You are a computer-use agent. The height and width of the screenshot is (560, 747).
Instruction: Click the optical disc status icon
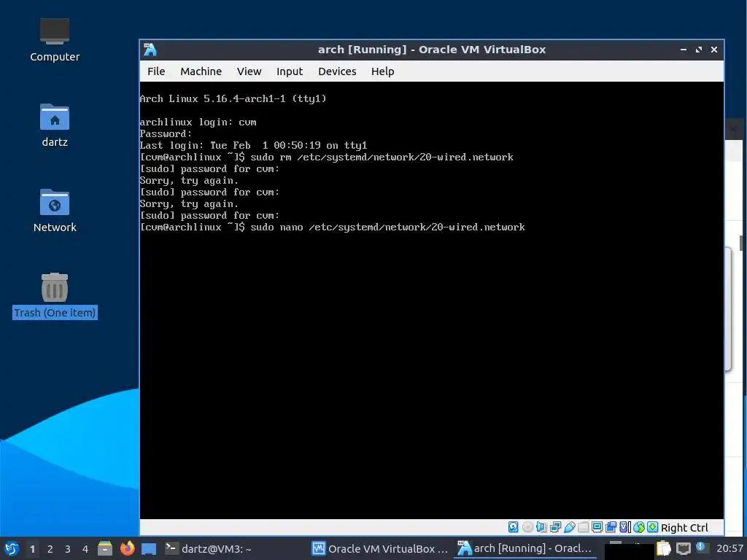[527, 527]
